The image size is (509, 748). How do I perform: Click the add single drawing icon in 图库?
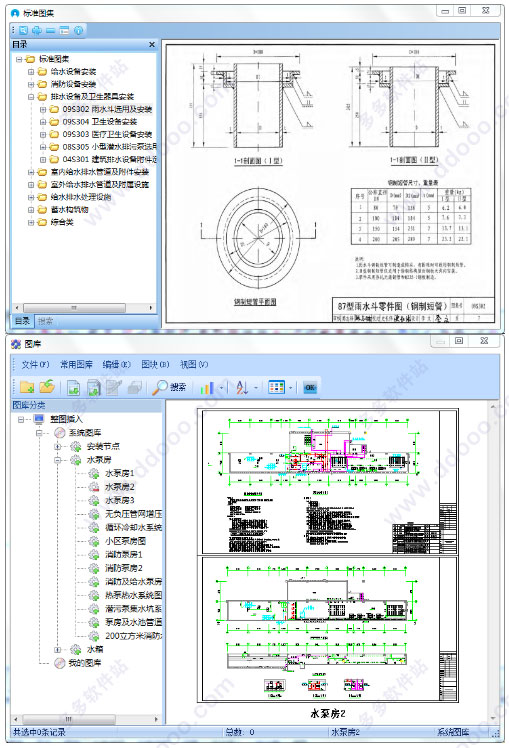(73, 387)
